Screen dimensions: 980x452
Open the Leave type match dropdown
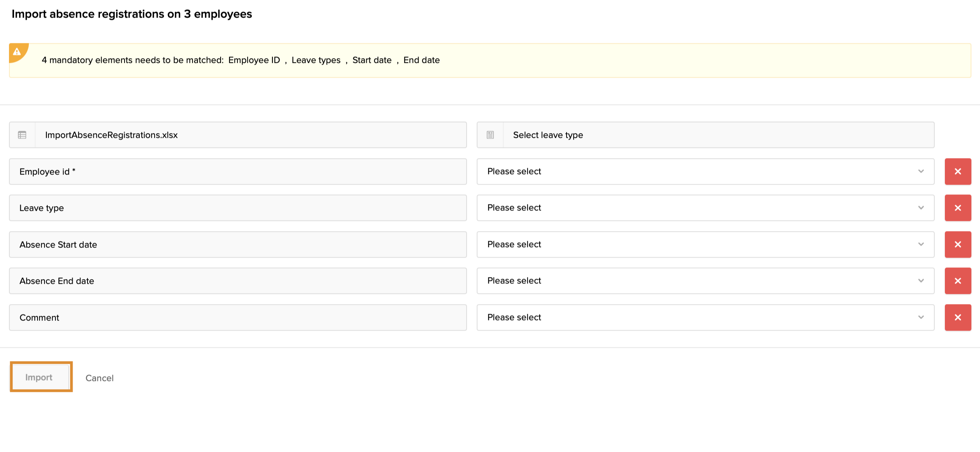[705, 208]
